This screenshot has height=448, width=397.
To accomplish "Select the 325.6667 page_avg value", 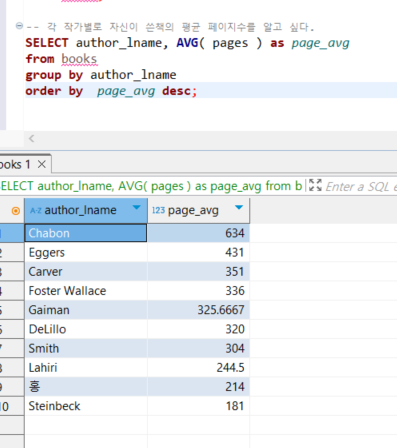I will 198,310.
